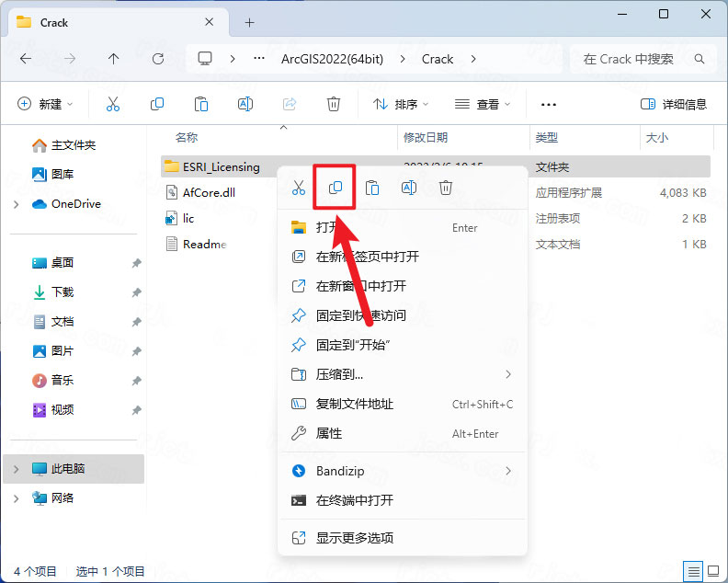Switch to the large thumbnails view icon
The width and height of the screenshot is (728, 583).
713,571
